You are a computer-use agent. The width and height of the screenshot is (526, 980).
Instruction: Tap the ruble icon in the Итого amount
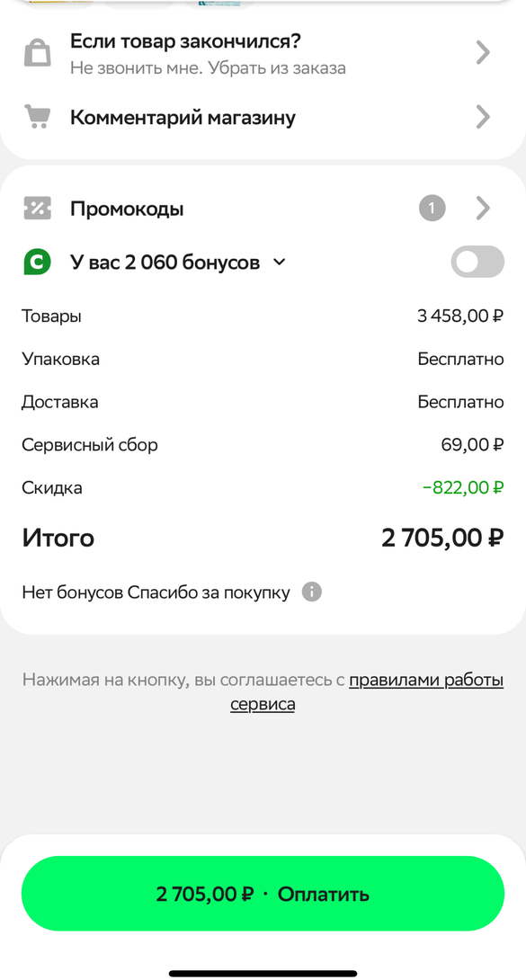495,538
